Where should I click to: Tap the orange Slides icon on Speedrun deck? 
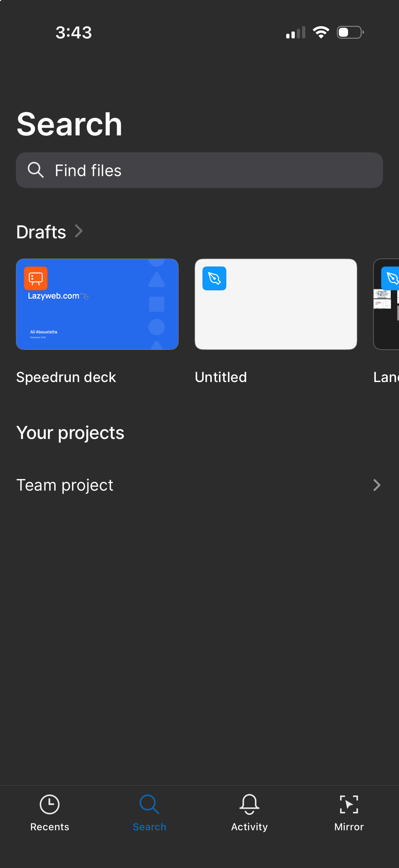(x=36, y=278)
